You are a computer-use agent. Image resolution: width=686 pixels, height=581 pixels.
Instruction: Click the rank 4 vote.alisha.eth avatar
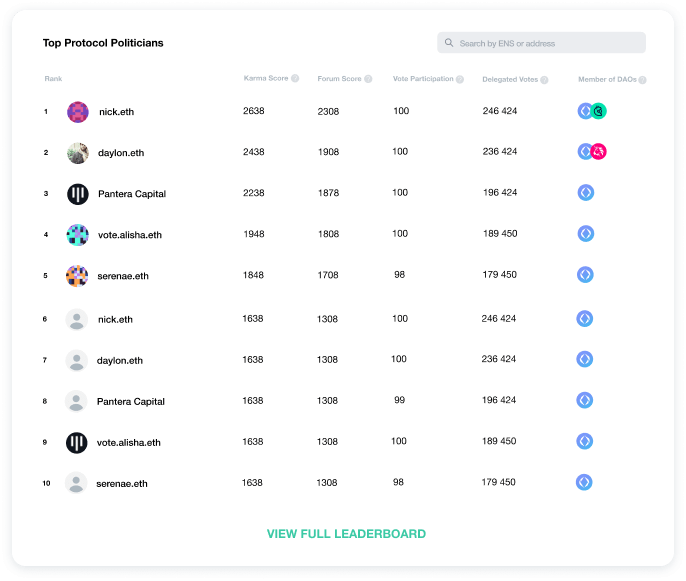click(x=78, y=235)
